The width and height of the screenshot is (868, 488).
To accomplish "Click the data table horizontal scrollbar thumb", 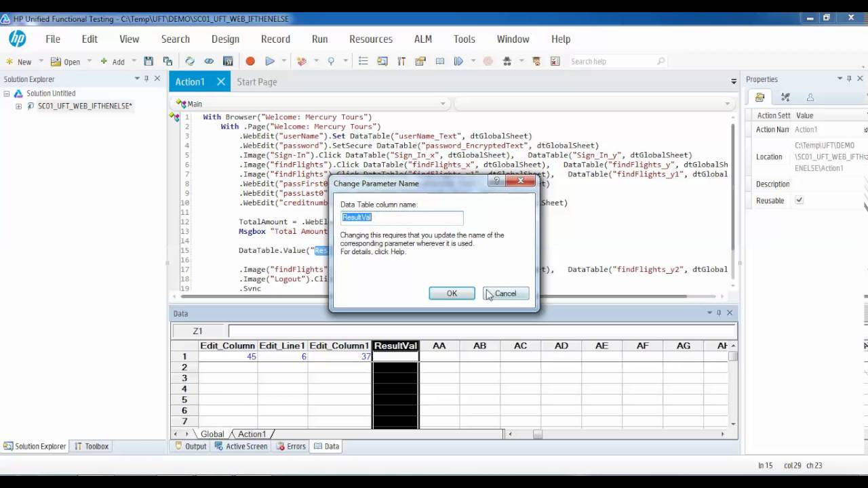I will 537,434.
